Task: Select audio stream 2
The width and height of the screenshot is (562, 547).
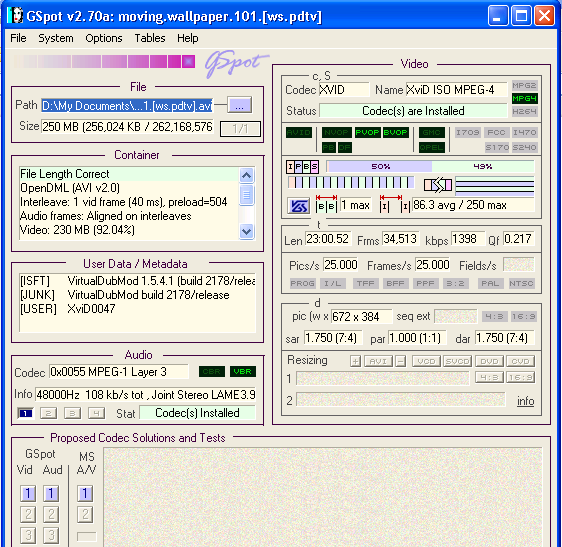Action: pos(48,413)
